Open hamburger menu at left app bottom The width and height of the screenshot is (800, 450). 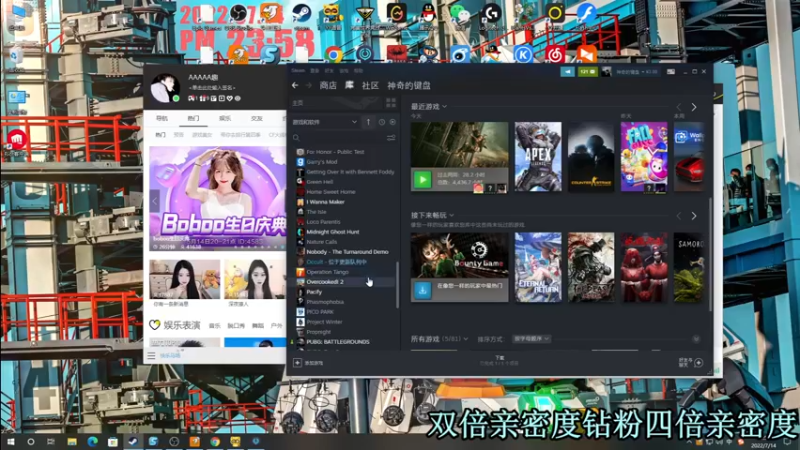point(151,356)
